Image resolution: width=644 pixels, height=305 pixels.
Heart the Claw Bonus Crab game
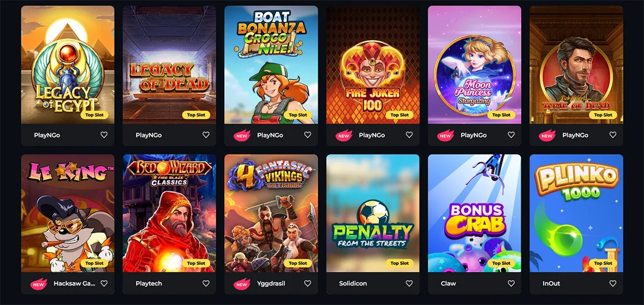[x=511, y=284]
